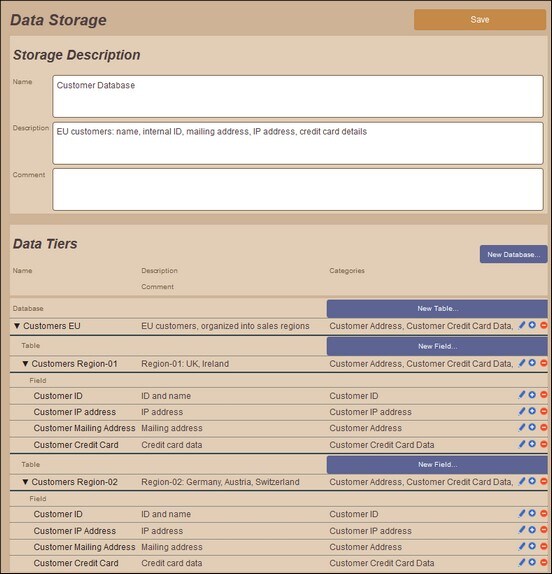552x574 pixels.
Task: Collapse the Customers Region-01 table
Action: tap(25, 364)
